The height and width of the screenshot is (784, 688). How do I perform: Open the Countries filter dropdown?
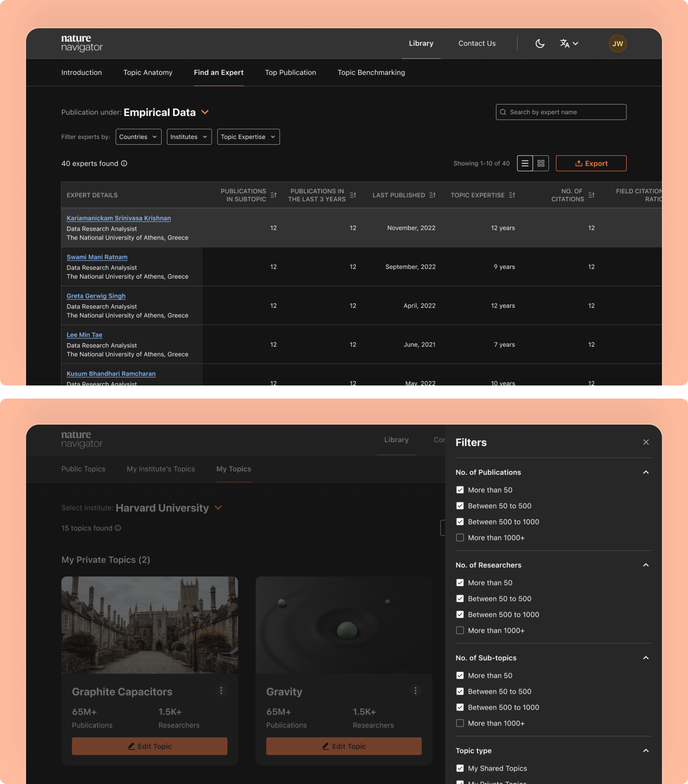point(138,137)
